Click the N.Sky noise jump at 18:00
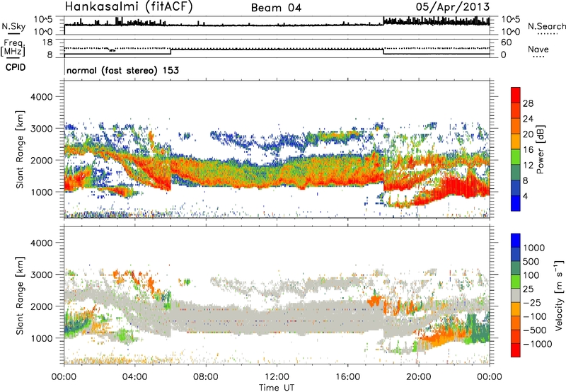 [383, 21]
